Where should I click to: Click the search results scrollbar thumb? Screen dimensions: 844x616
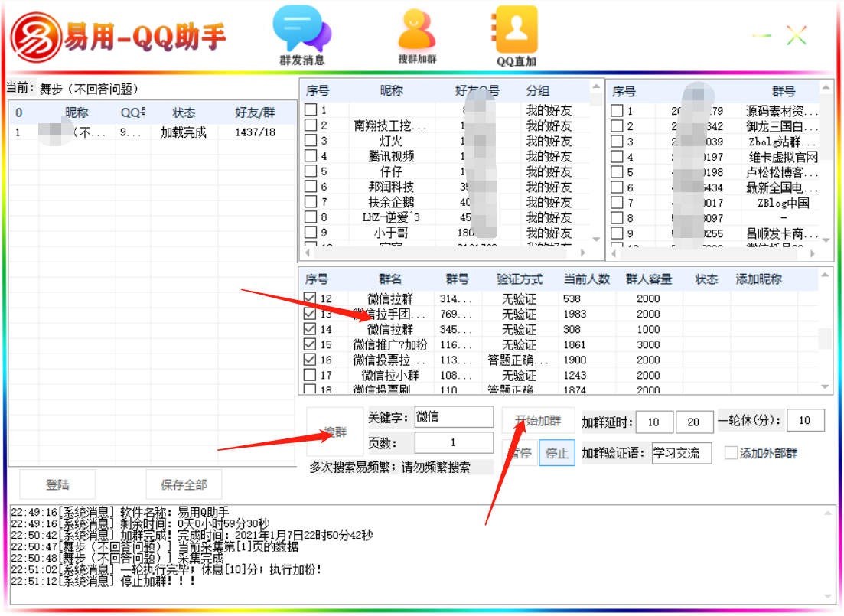click(x=825, y=339)
